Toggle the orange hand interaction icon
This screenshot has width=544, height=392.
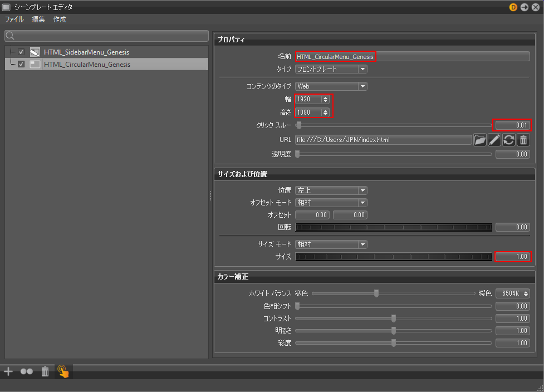(x=63, y=371)
